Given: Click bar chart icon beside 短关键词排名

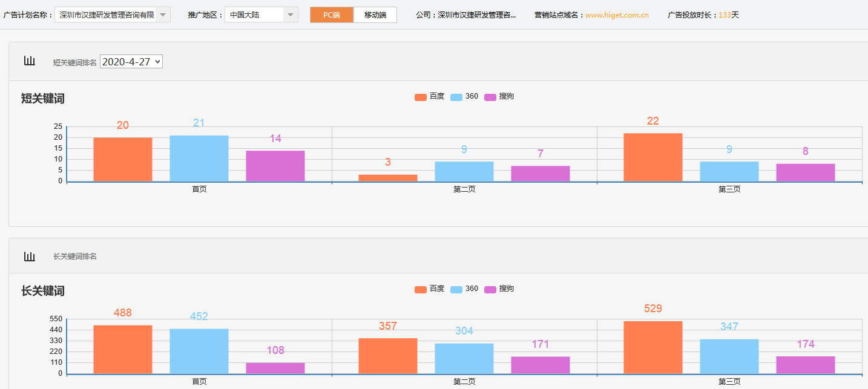Looking at the screenshot, I should [29, 60].
